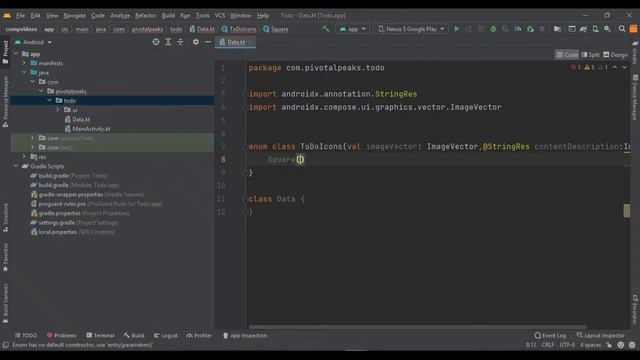Screen dimensions: 640x360
Task: Click Square breadcrumb in navigation bar
Action: pyautogui.click(x=276, y=29)
